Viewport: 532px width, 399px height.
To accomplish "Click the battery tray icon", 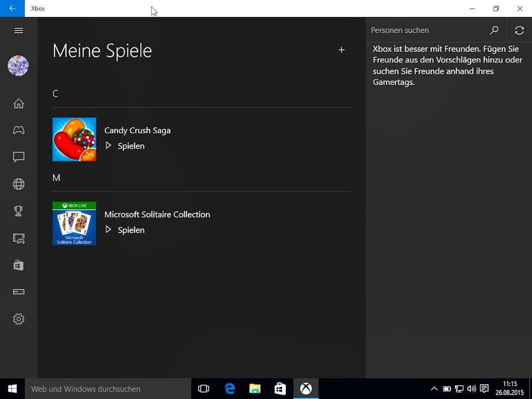I will click(447, 389).
